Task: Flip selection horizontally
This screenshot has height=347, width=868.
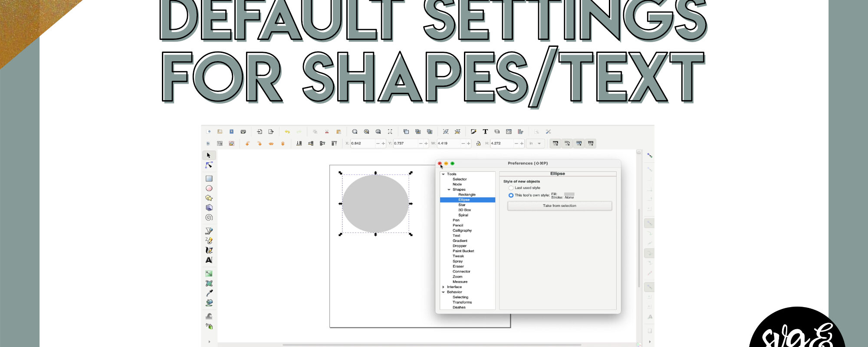Action: pos(271,143)
